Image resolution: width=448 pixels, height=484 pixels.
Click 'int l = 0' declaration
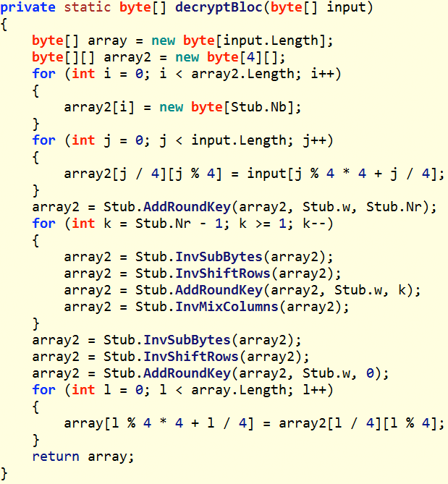pyautogui.click(x=107, y=390)
